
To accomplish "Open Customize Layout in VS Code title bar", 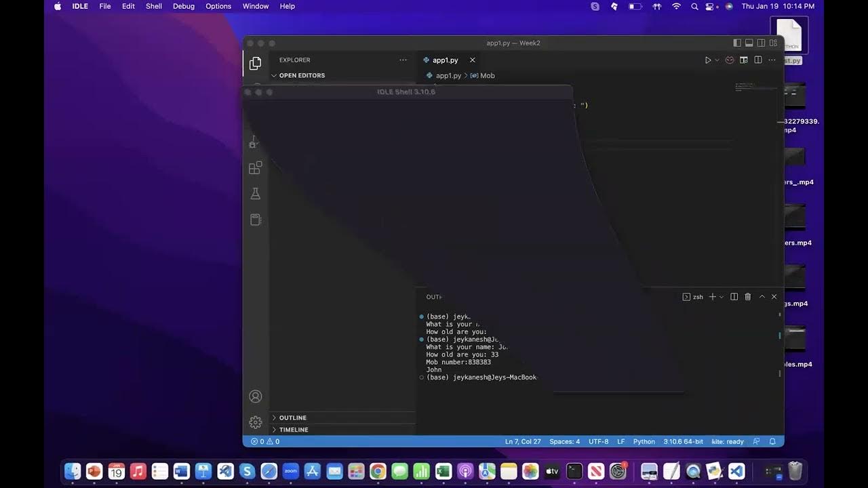I will tap(774, 43).
